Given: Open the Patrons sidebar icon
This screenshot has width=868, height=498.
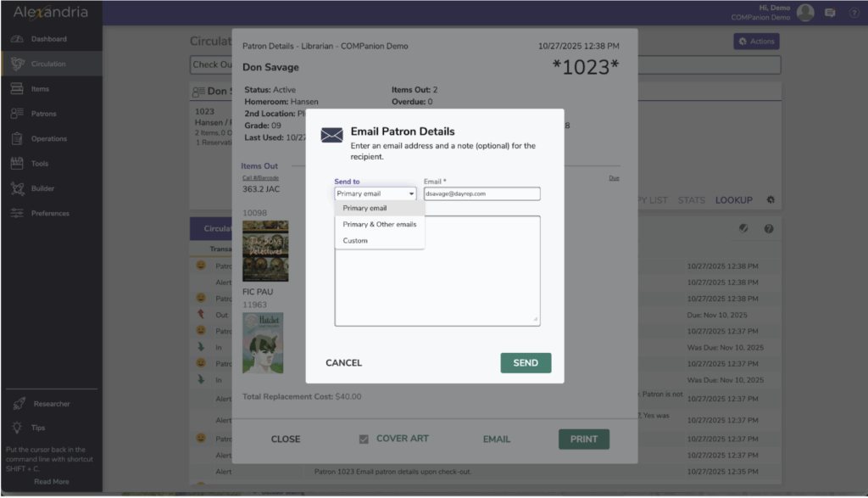Looking at the screenshot, I should [x=17, y=114].
